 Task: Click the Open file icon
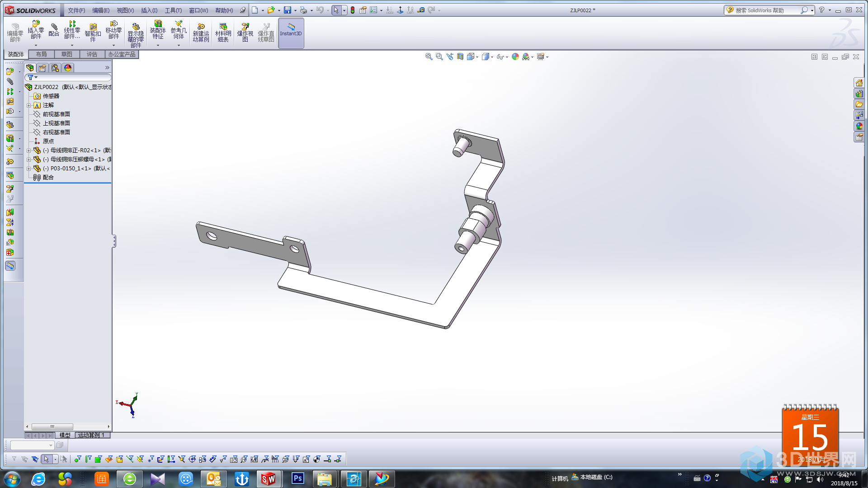[271, 10]
